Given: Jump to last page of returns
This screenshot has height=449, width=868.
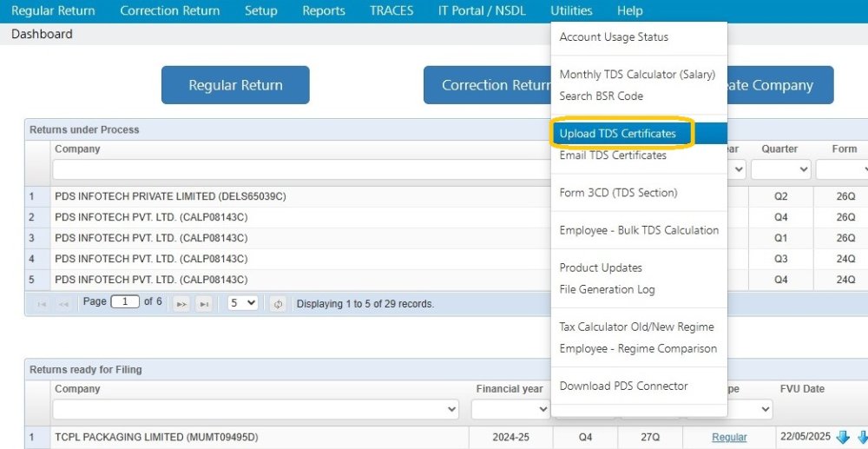Looking at the screenshot, I should click(x=204, y=304).
